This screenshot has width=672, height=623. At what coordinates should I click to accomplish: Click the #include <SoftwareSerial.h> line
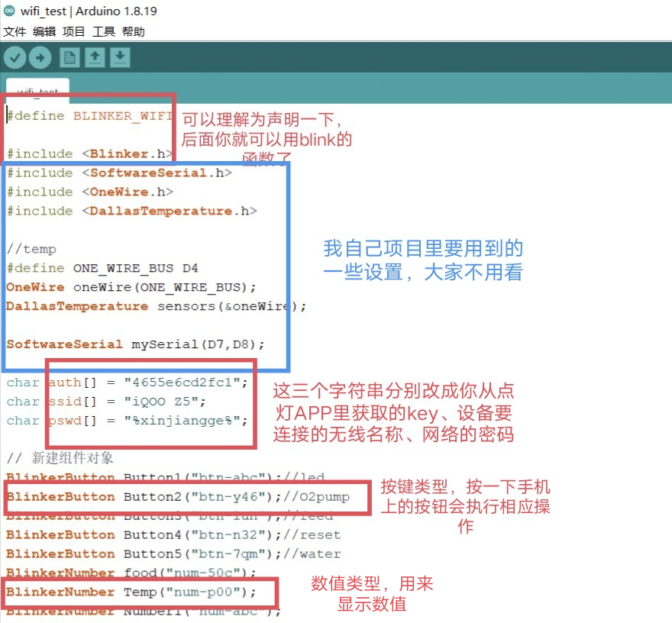(x=119, y=173)
